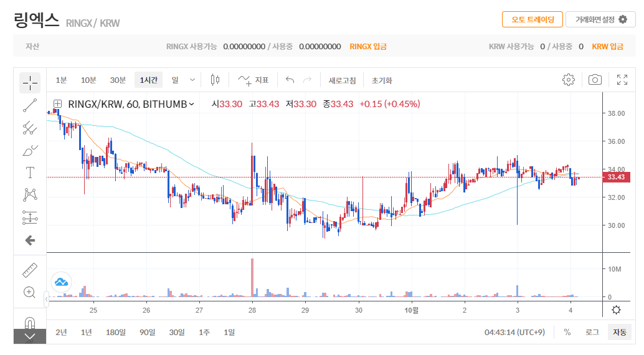Select the long position forecast tool
644x355 pixels.
(x=30, y=217)
